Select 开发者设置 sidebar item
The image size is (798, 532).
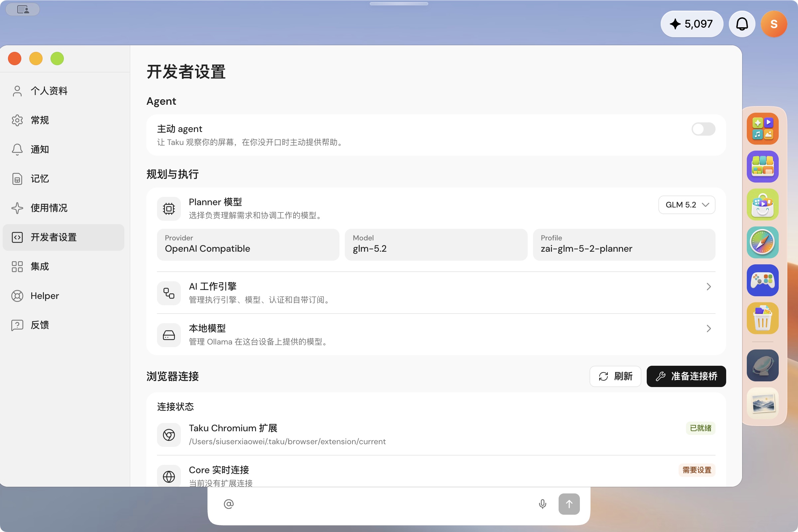64,237
